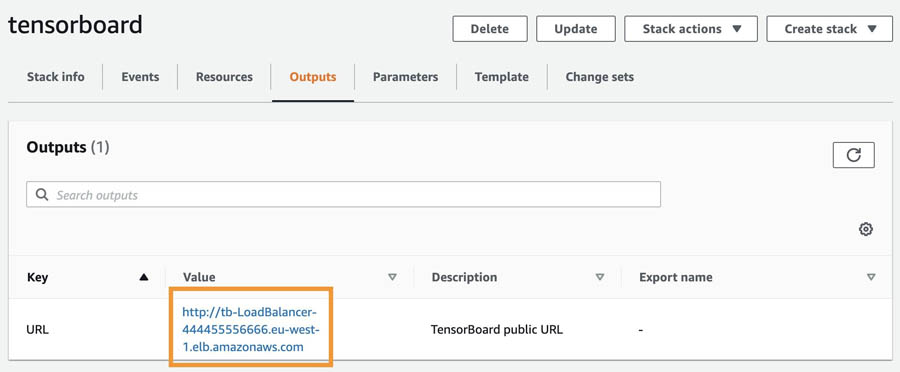Delete the tensorboard stack
The height and width of the screenshot is (372, 900).
(x=490, y=29)
